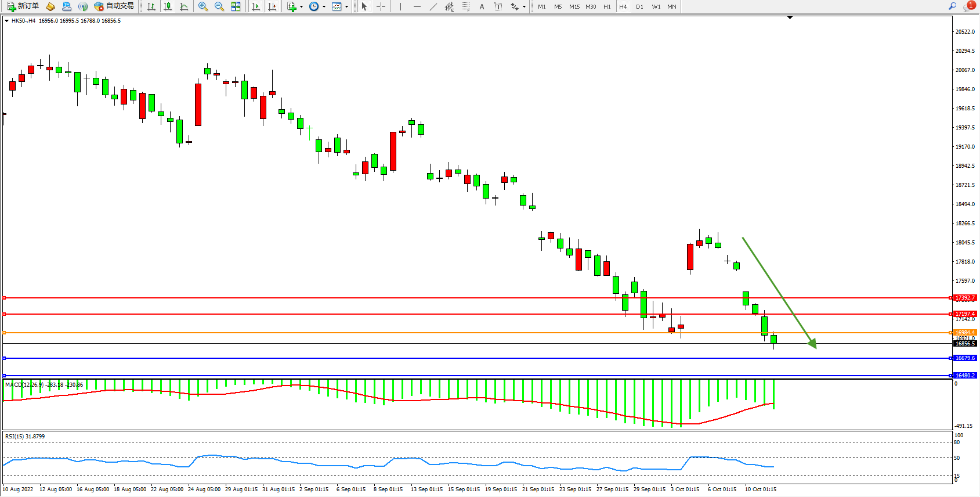The width and height of the screenshot is (980, 497).
Task: Select the crosshair tool
Action: point(381,6)
